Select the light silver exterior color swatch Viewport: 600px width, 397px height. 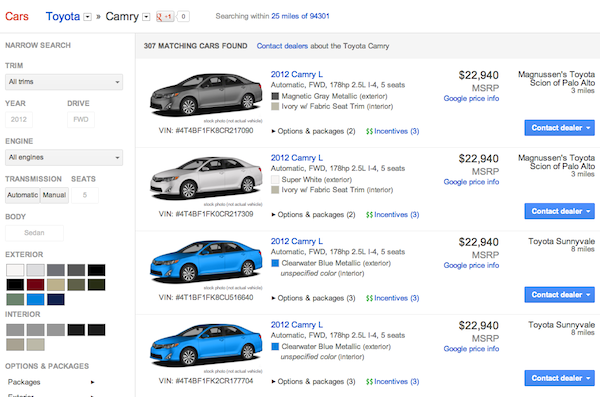(x=36, y=270)
